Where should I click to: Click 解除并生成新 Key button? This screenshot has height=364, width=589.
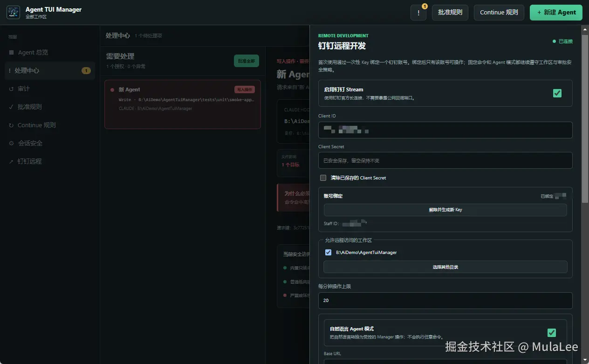pyautogui.click(x=445, y=210)
